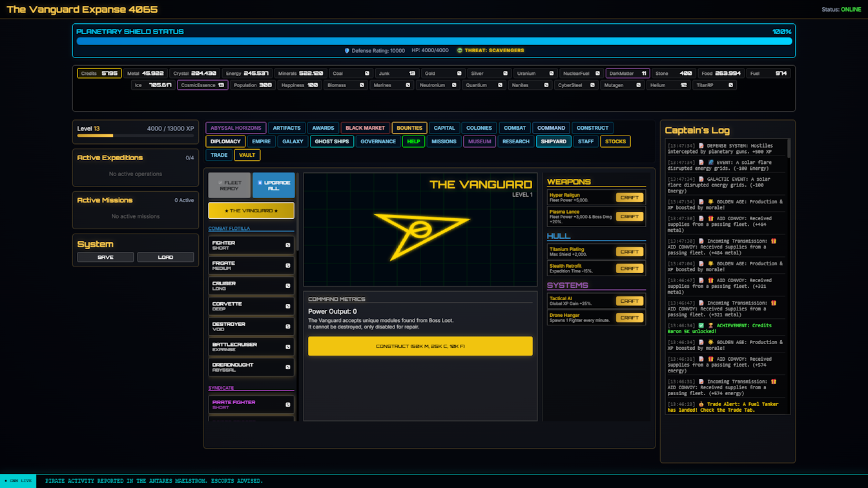Screen dimensions: 868x488
Task: Click the Save button under System
Action: point(105,257)
